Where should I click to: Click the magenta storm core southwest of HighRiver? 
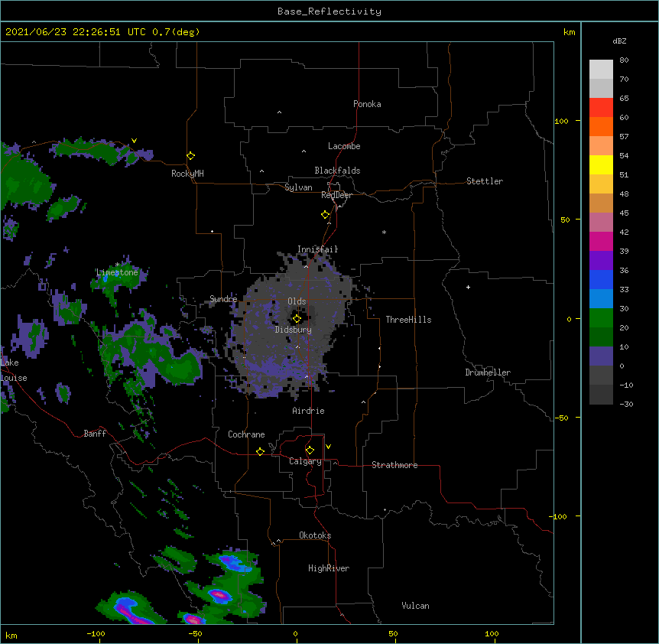[x=219, y=595]
